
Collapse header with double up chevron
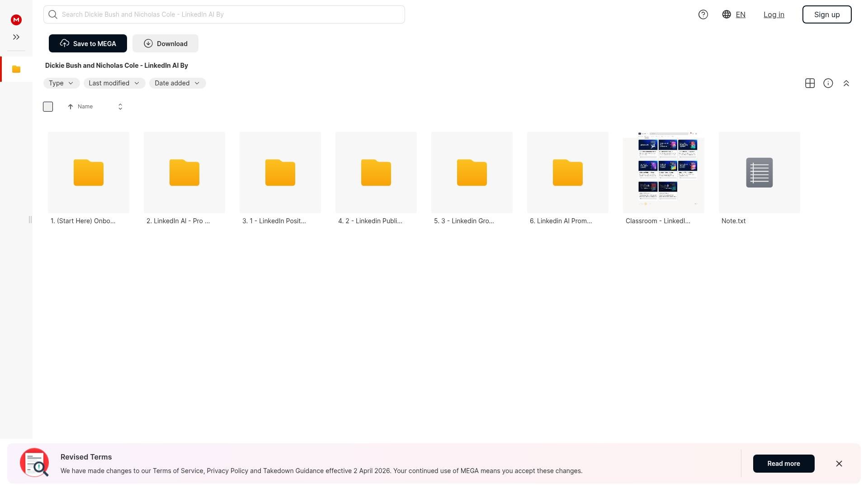click(846, 83)
